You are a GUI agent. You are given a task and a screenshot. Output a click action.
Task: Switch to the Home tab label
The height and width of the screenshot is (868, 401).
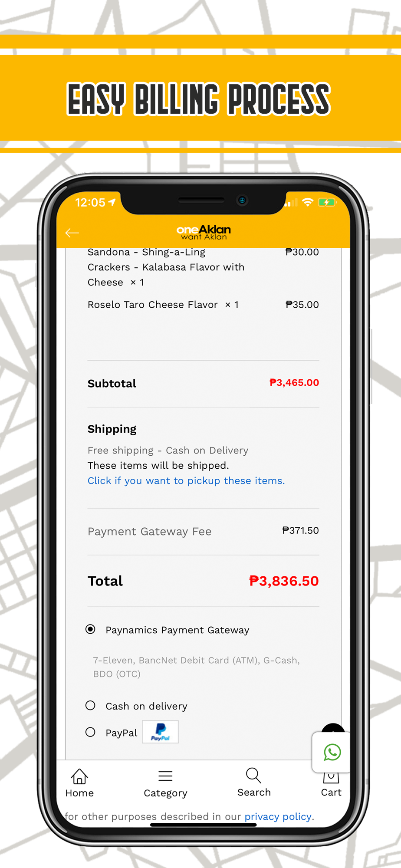click(79, 793)
